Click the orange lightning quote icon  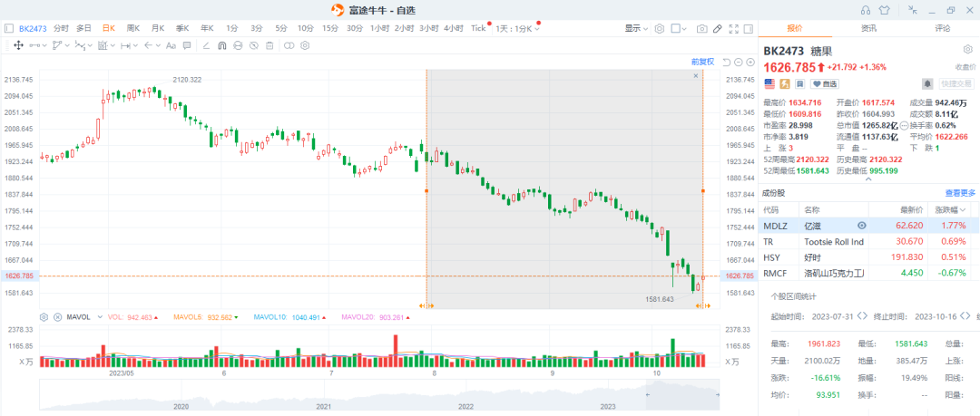point(784,83)
